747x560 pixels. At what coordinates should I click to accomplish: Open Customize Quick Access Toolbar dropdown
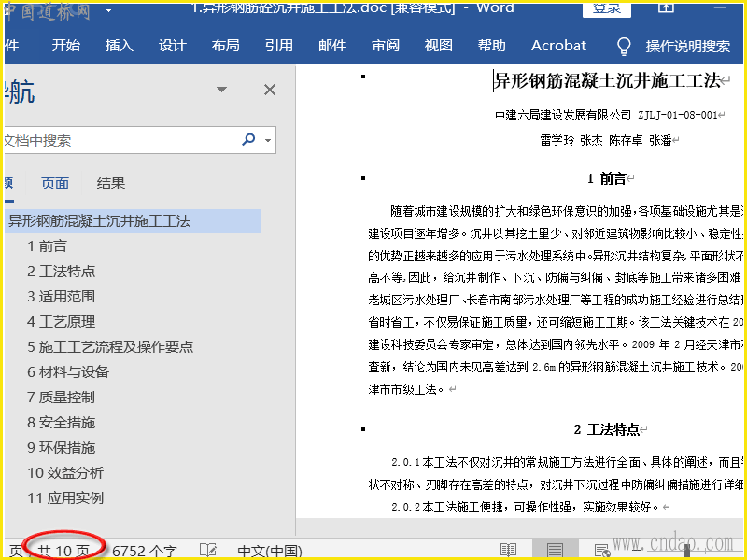click(108, 9)
